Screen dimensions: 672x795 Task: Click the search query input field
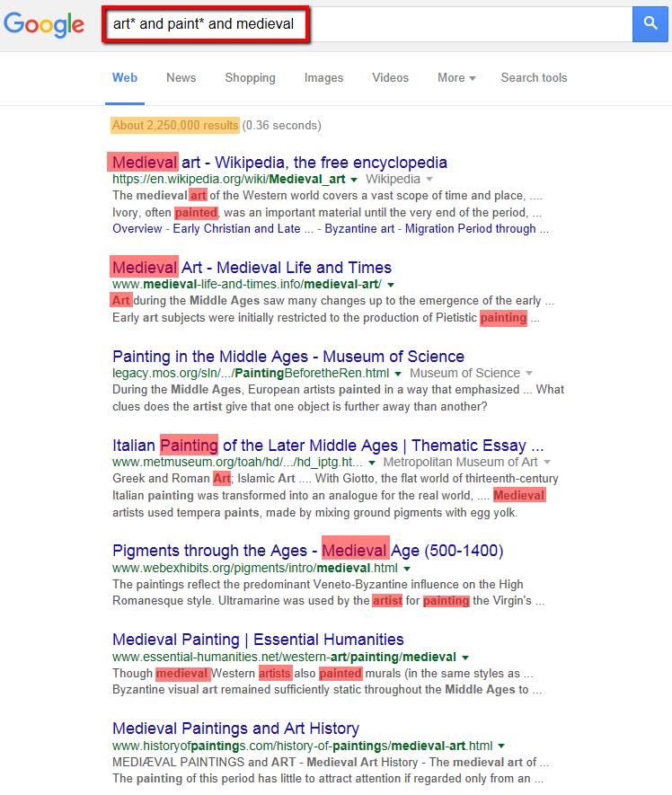(x=367, y=24)
